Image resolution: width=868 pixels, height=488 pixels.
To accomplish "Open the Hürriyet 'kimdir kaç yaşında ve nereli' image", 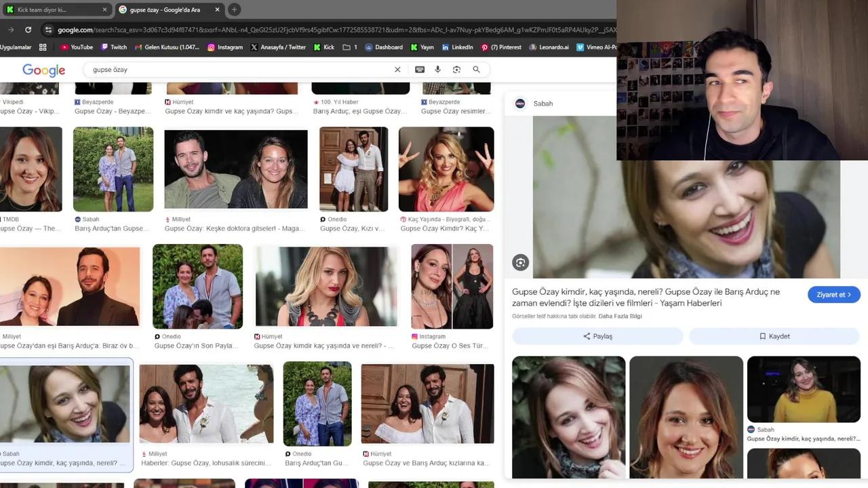I will click(326, 287).
